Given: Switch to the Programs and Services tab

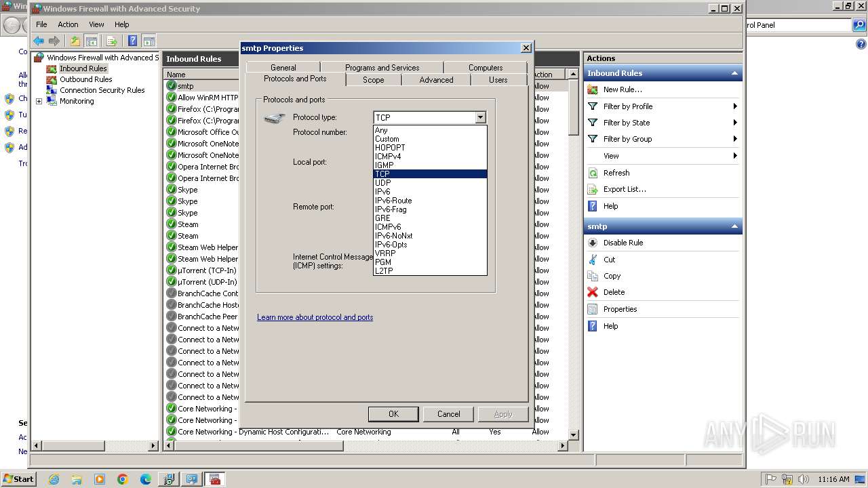Looking at the screenshot, I should [382, 68].
